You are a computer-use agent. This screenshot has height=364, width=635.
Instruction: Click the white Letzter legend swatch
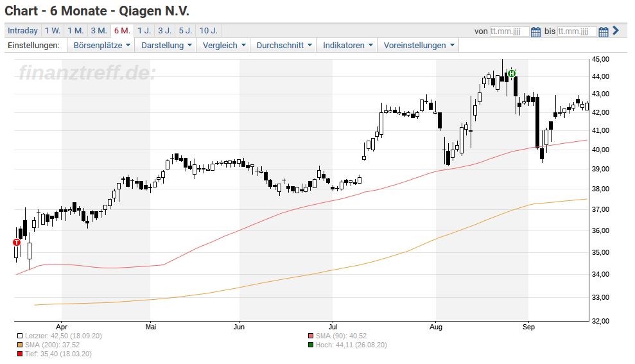coord(20,336)
